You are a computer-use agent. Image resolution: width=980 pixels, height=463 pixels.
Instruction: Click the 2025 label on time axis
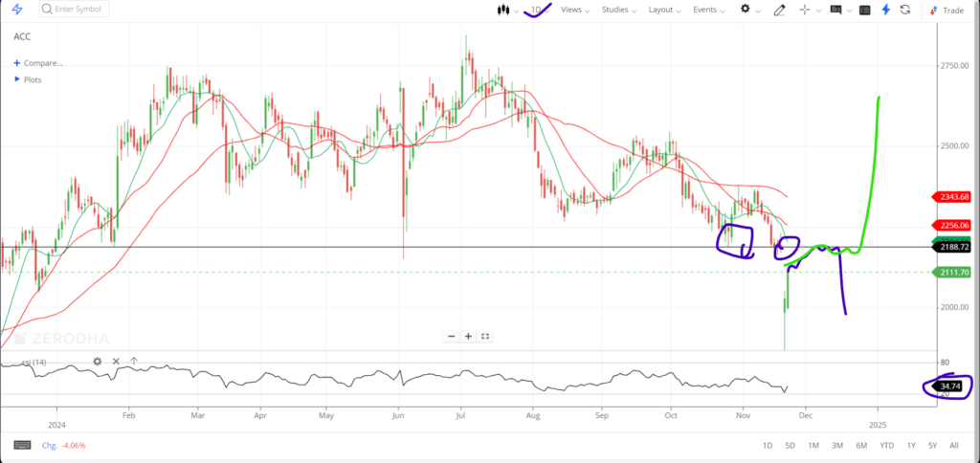click(878, 426)
